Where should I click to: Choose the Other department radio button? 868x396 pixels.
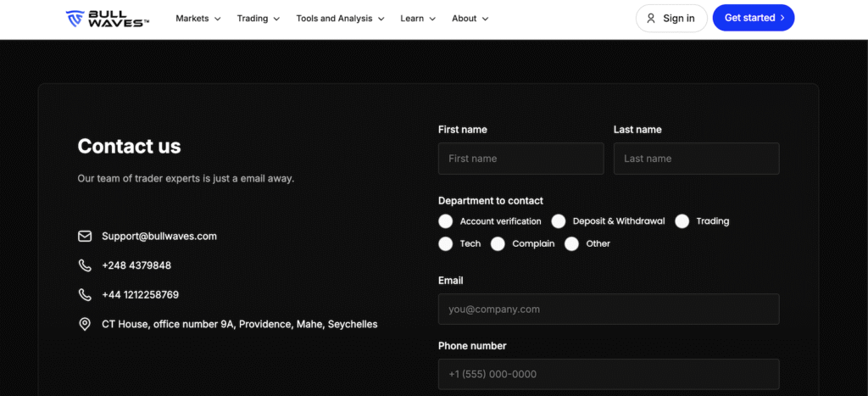coord(572,244)
